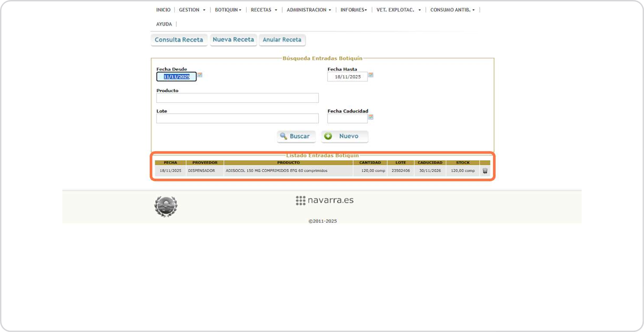Expand the INFORMES menu
644x332 pixels.
point(354,10)
